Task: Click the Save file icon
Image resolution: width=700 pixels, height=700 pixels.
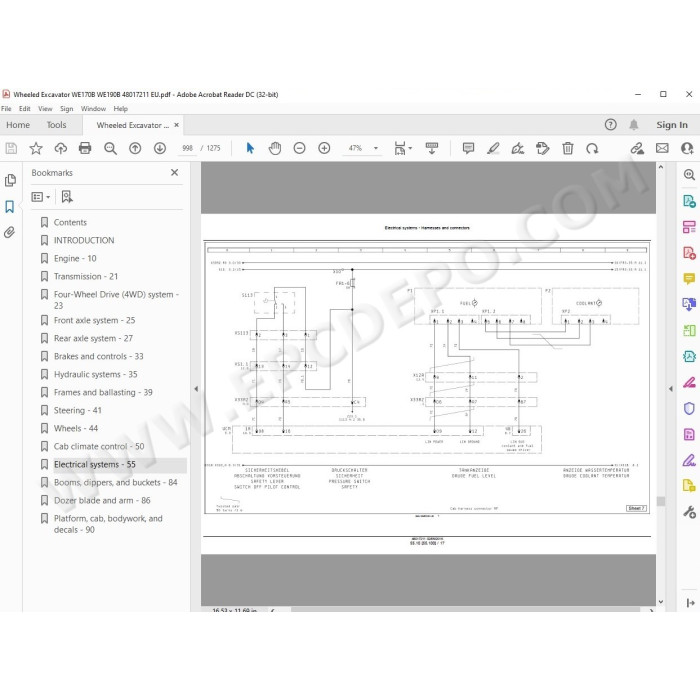Action: [x=11, y=148]
